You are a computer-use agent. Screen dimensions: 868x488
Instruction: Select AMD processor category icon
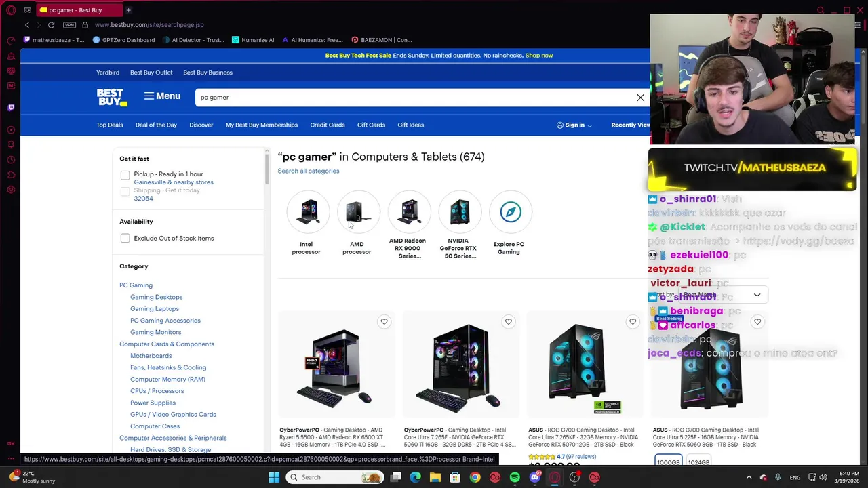click(358, 212)
